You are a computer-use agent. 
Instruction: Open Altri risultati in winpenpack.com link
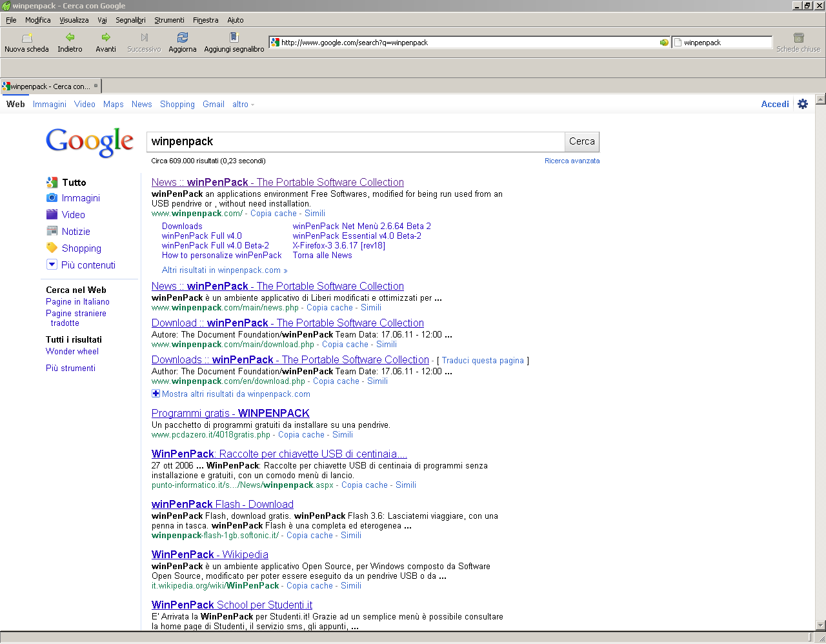(x=225, y=270)
